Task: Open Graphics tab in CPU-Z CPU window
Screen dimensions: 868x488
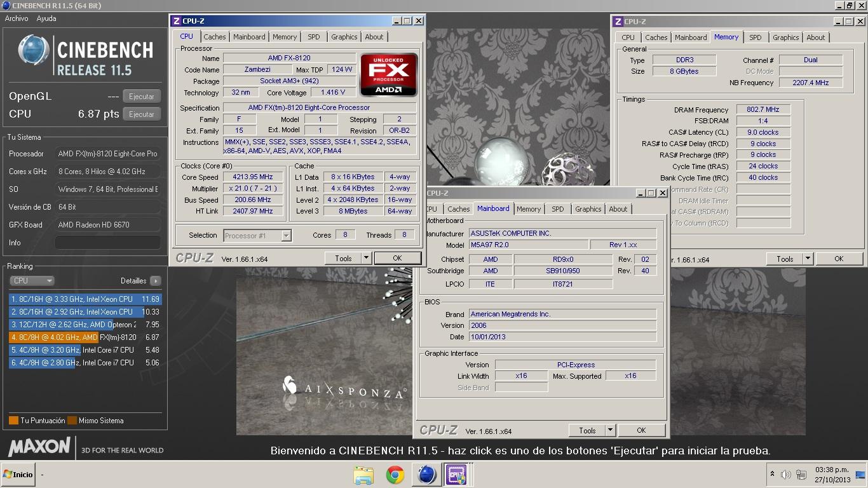Action: click(344, 37)
